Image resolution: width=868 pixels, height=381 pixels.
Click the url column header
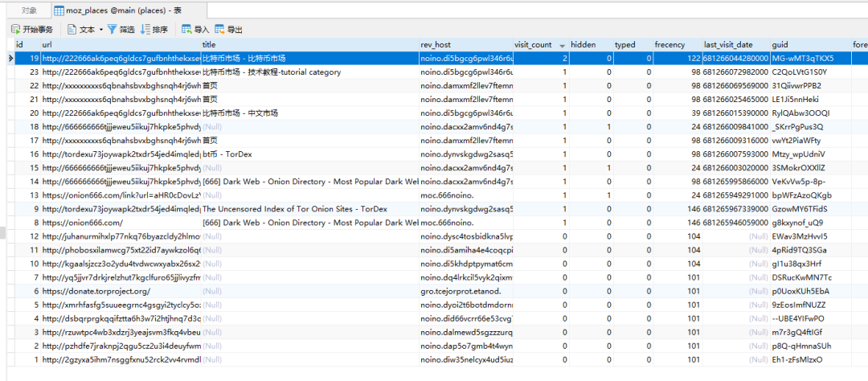(x=120, y=45)
